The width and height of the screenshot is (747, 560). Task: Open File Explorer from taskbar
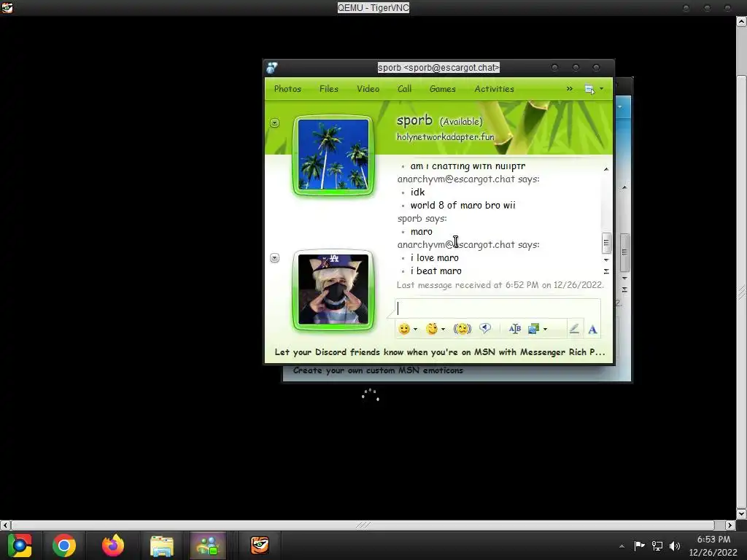(x=162, y=545)
